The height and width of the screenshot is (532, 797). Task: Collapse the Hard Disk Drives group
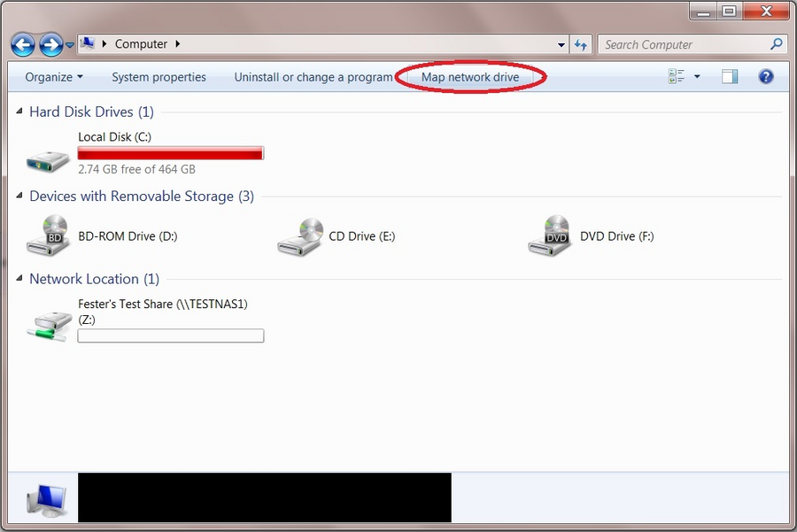[20, 112]
